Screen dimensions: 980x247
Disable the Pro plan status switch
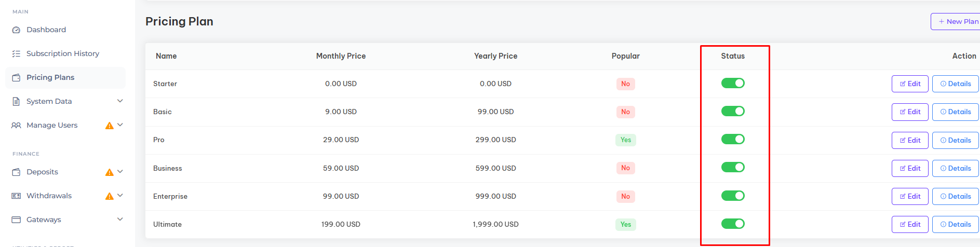pyautogui.click(x=733, y=139)
